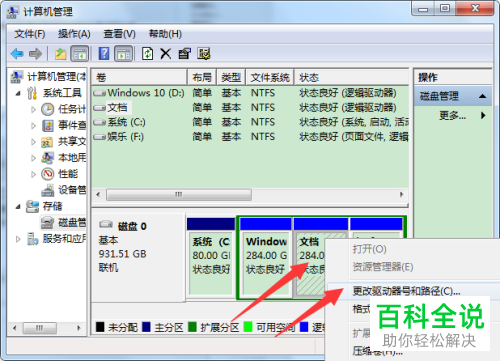Click the tree pane horizontal scrollbar thumb

pyautogui.click(x=39, y=328)
